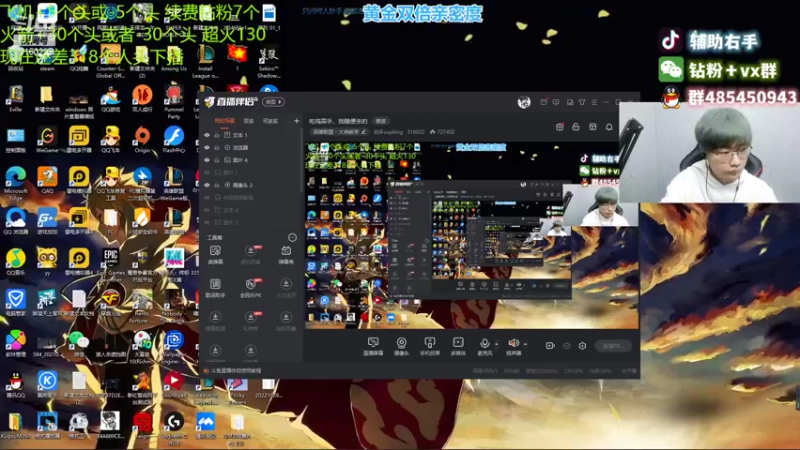Viewport: 800px width, 450px height.
Task: Switch to the third scene tab
Action: pos(270,121)
